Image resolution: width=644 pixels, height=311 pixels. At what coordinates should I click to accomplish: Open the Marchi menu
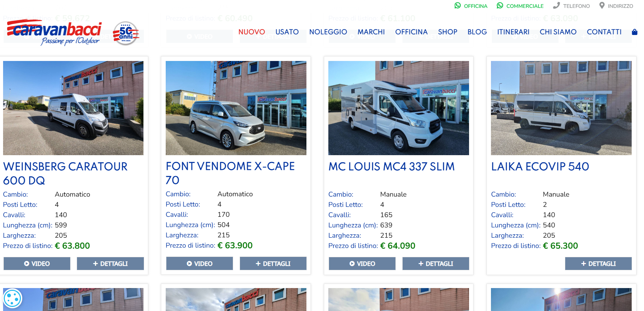click(371, 32)
